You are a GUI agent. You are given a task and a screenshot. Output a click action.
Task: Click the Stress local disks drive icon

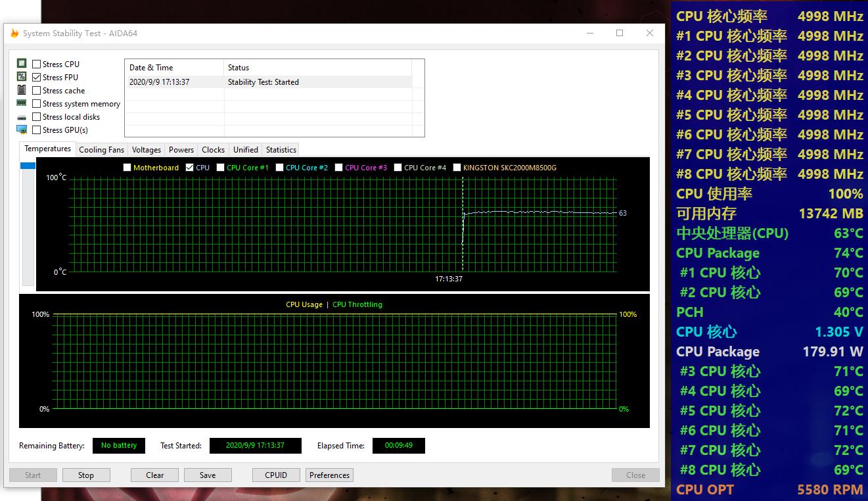22,117
